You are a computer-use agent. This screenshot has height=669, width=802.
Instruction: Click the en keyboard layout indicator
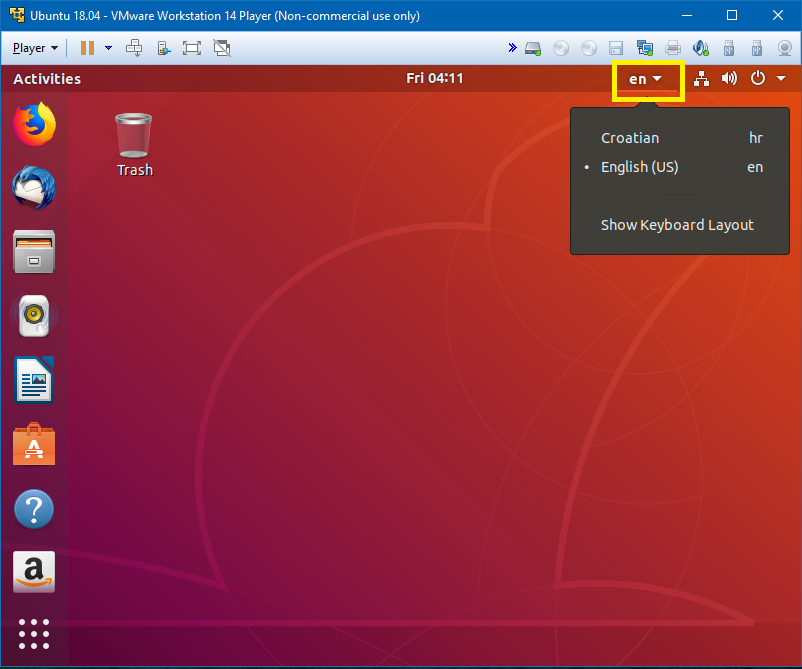click(645, 79)
